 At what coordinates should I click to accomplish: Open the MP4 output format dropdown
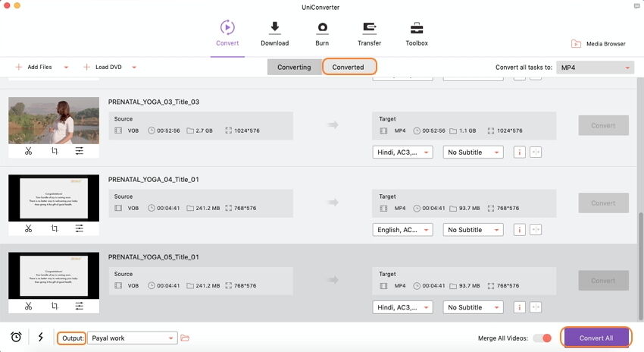tap(595, 68)
